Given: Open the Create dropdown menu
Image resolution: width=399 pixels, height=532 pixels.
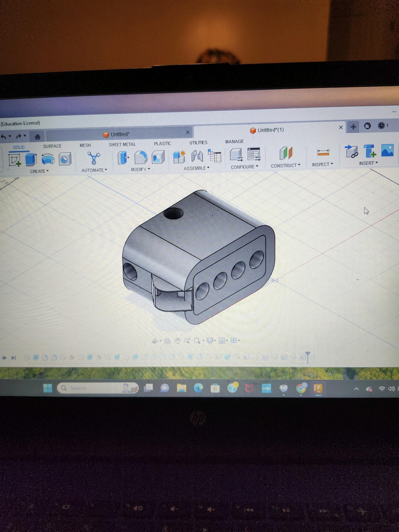Looking at the screenshot, I should [x=40, y=171].
